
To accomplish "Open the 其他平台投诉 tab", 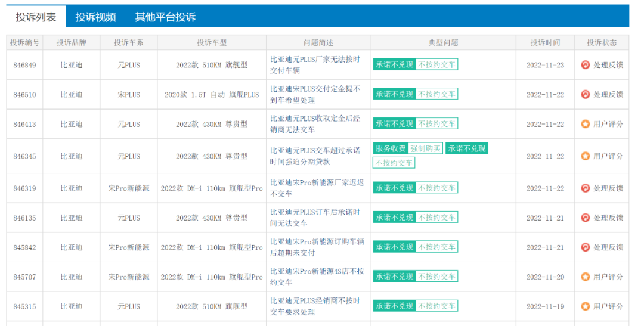I will coord(165,17).
